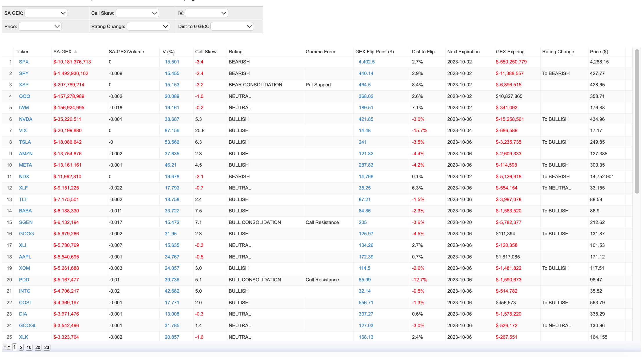Jump to last page 23
Image resolution: width=644 pixels, height=357 pixels.
47,347
